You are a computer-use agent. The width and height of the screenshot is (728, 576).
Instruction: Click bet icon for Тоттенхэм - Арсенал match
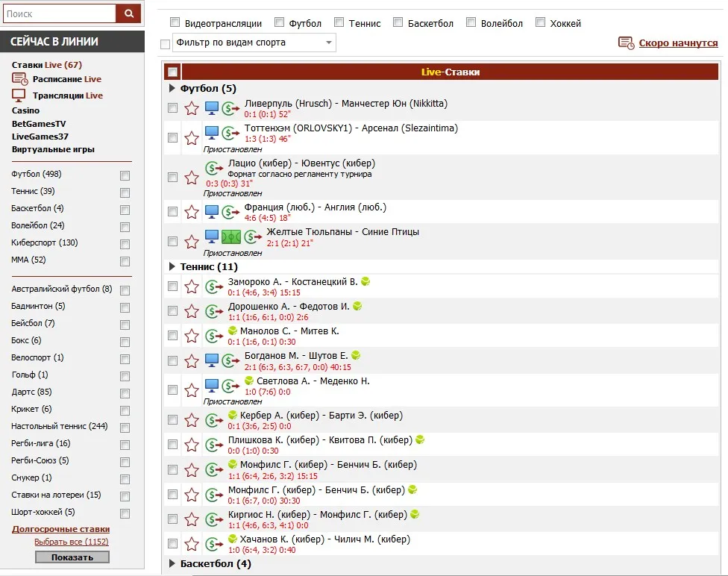coord(230,134)
